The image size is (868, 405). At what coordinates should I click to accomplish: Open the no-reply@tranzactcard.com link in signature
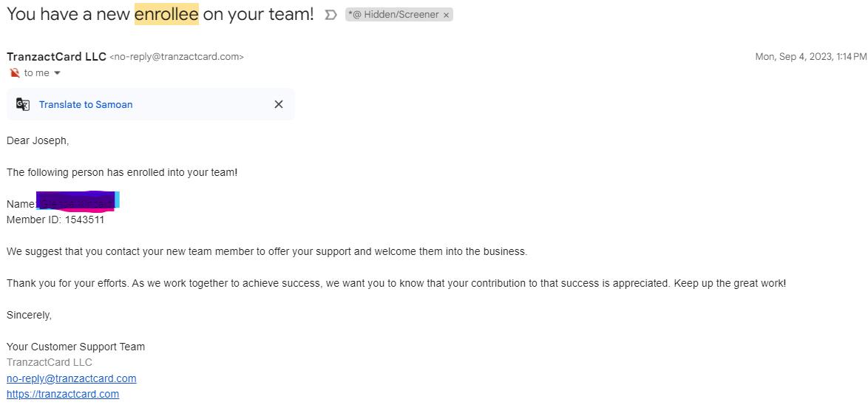[x=72, y=378]
